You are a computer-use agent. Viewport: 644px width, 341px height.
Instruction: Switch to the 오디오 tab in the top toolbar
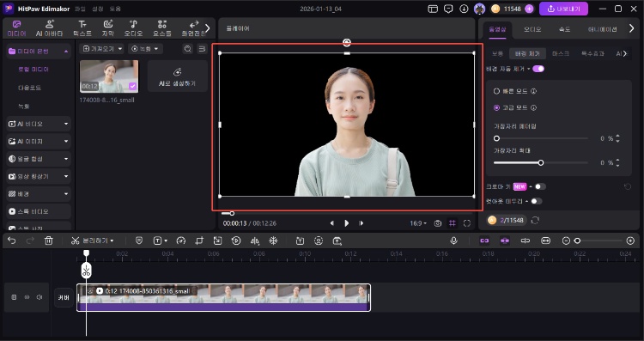pos(133,28)
